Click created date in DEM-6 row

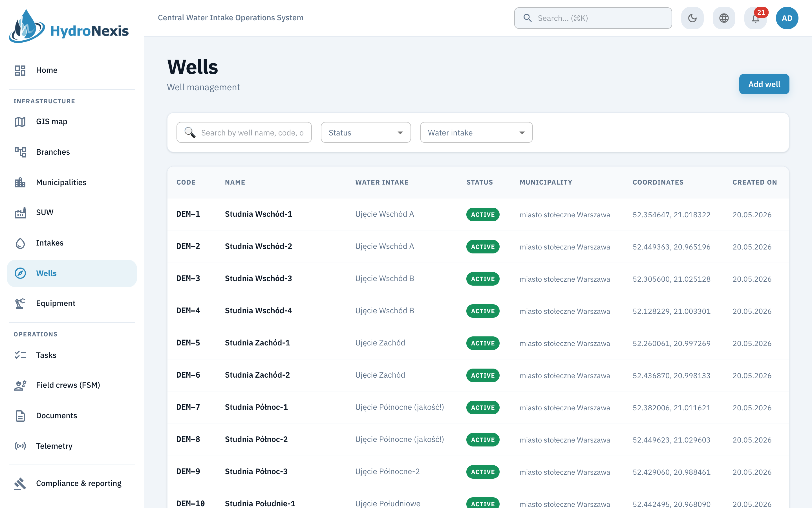(752, 376)
